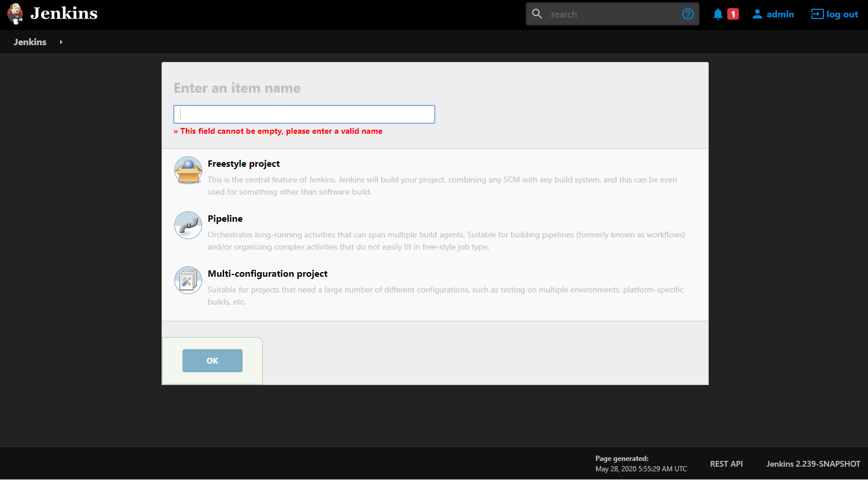868x480 pixels.
Task: Choose the Multi-configuration project title
Action: click(x=268, y=274)
